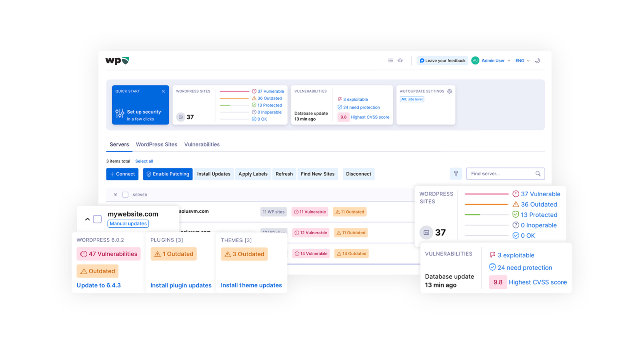Click the WP shield logo

click(x=117, y=60)
